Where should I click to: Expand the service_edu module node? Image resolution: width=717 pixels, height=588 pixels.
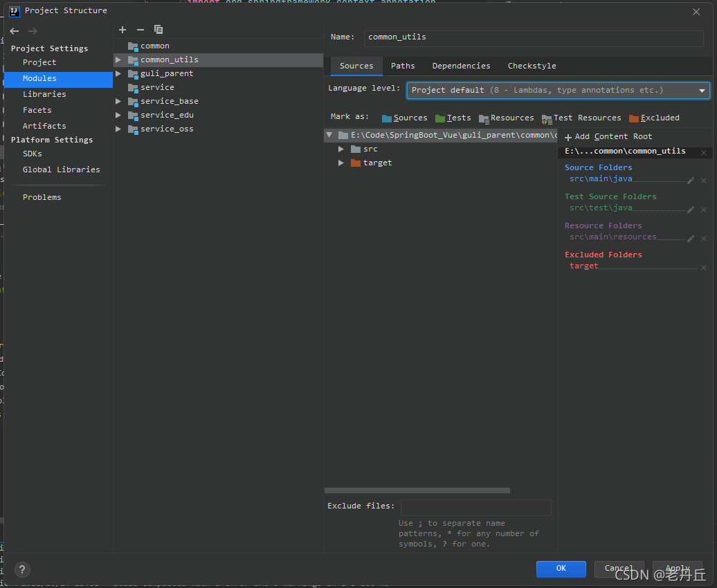118,116
